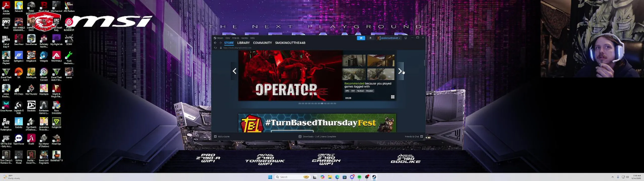Expand the smokinoutthe448 account dropdown
This screenshot has width=644, height=181.
point(389,38)
